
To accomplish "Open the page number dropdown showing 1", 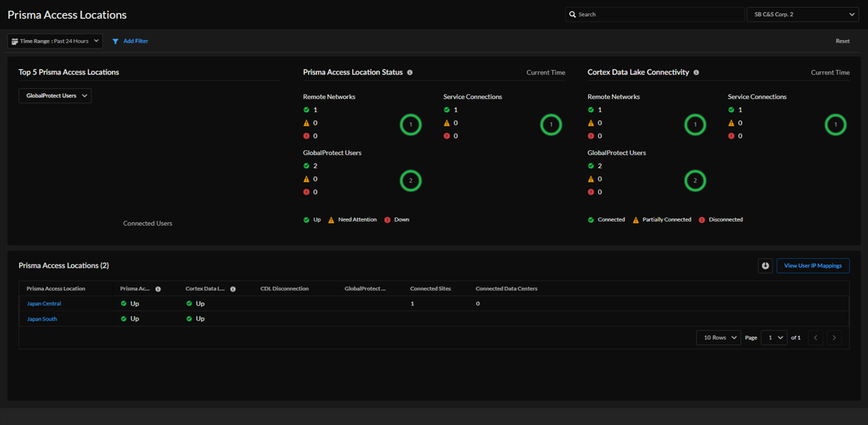I will point(774,338).
